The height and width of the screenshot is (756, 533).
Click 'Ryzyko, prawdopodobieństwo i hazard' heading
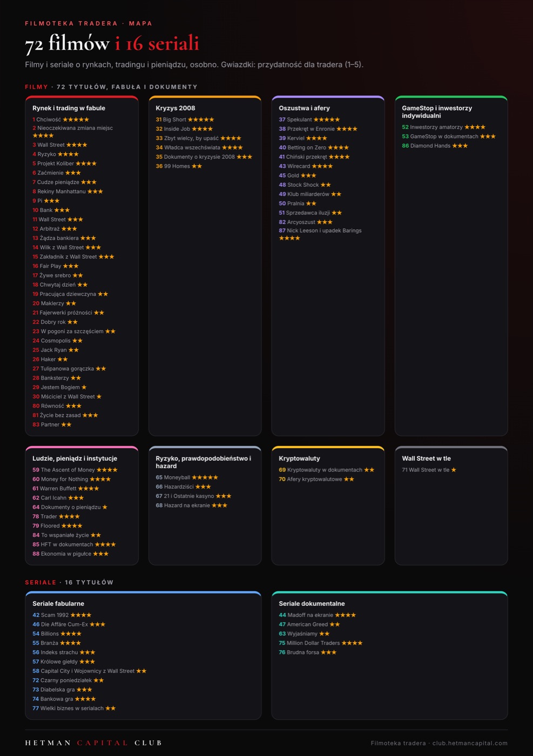pyautogui.click(x=204, y=462)
